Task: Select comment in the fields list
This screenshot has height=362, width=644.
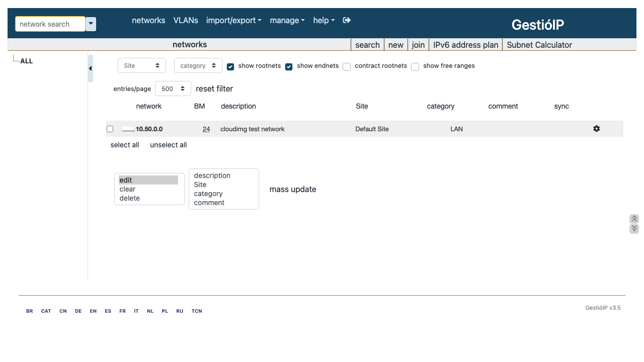Action: click(x=223, y=203)
